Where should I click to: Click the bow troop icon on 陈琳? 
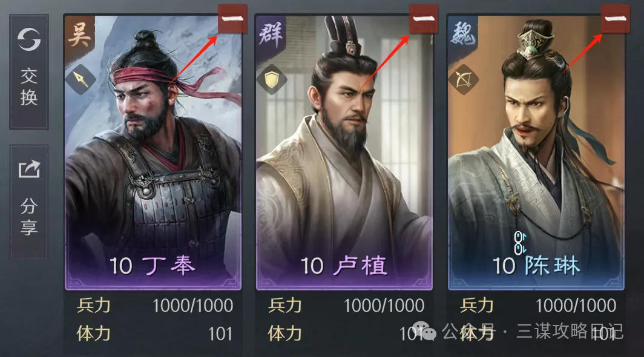(x=464, y=79)
